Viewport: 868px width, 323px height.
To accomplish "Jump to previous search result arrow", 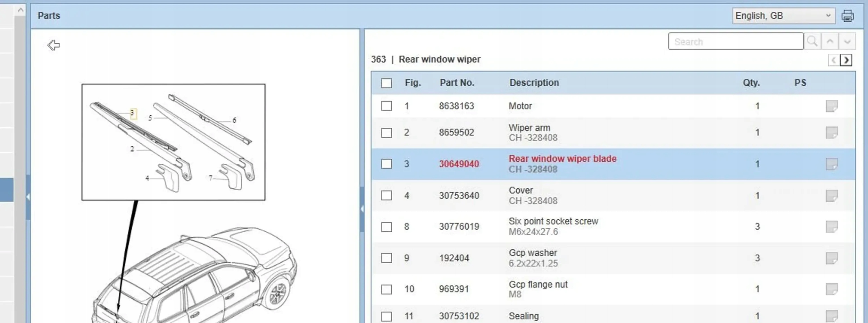I will 830,42.
